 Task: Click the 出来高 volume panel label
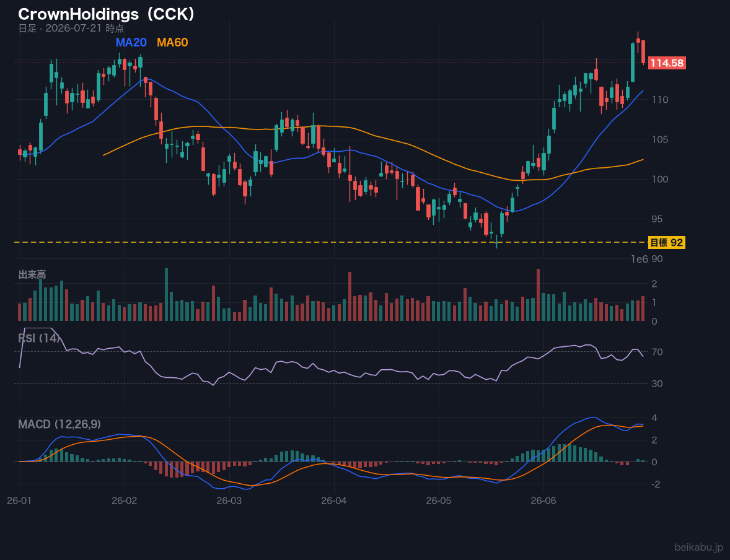point(32,274)
